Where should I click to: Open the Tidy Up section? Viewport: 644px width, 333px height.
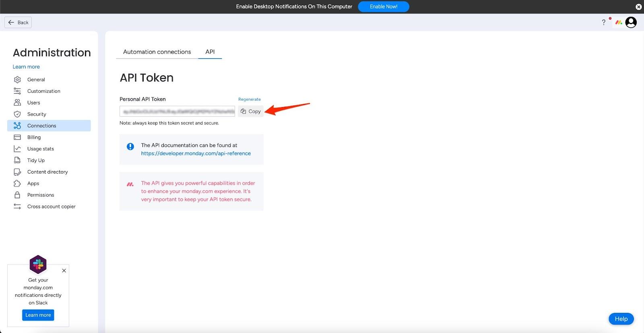[49, 160]
